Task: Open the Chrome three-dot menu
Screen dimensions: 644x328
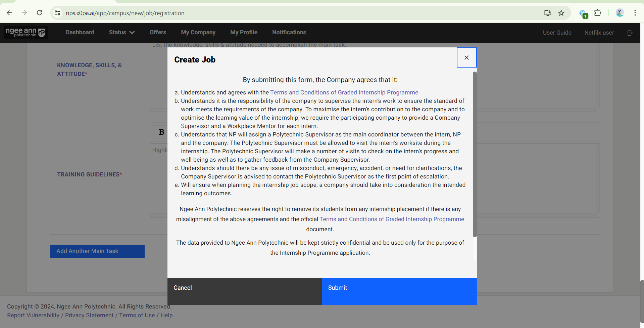Action: click(x=635, y=13)
